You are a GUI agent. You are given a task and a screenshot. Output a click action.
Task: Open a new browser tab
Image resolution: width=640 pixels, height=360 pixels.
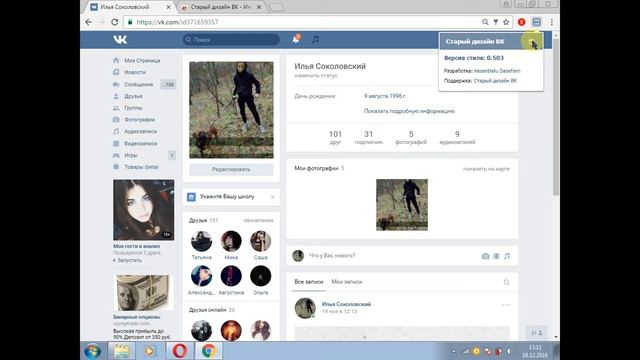277,7
